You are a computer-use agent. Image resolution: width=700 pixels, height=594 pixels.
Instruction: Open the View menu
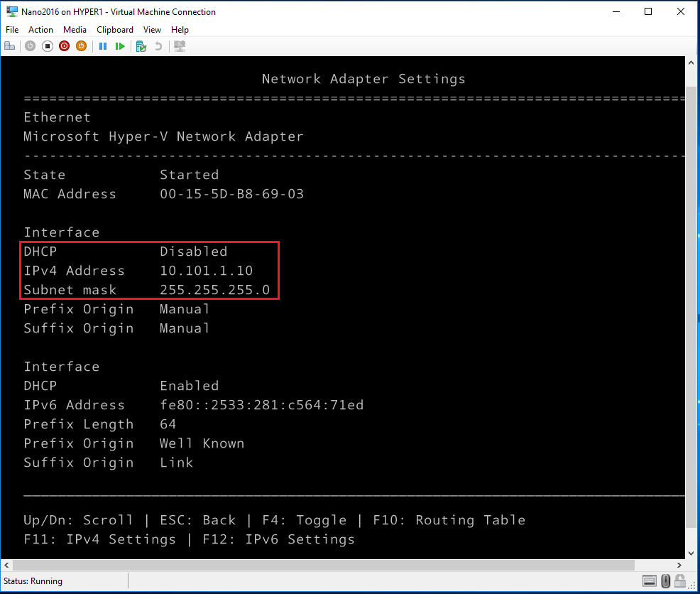pyautogui.click(x=152, y=30)
